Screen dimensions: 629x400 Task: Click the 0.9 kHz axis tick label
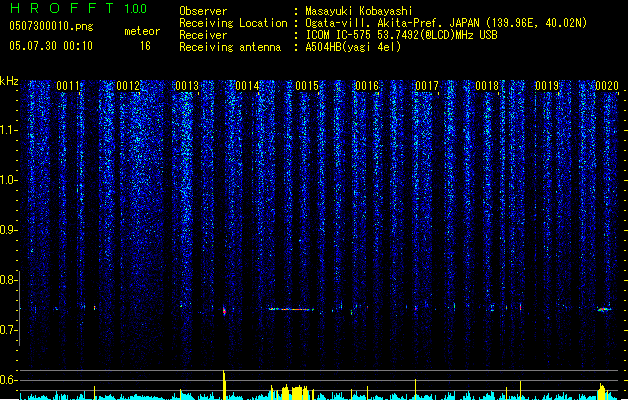coord(8,230)
